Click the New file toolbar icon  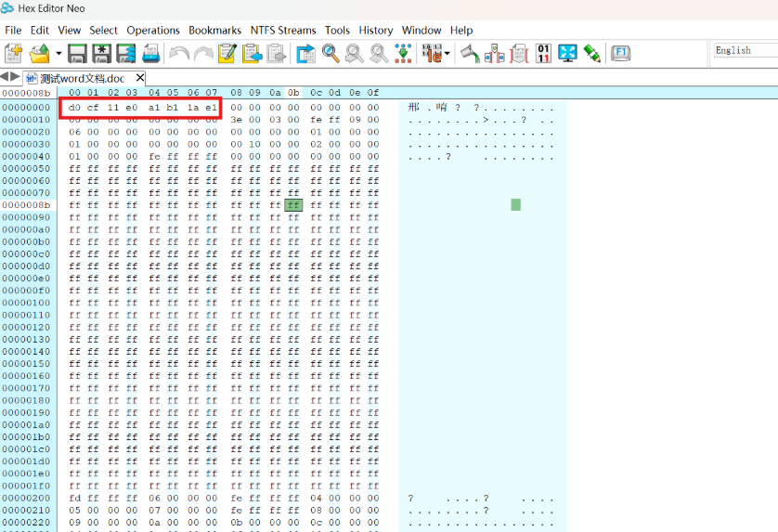(14, 54)
